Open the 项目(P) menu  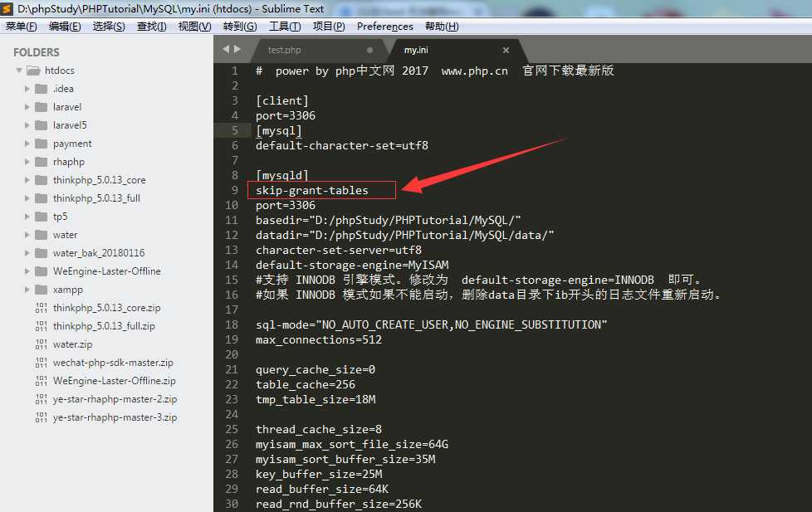(329, 27)
